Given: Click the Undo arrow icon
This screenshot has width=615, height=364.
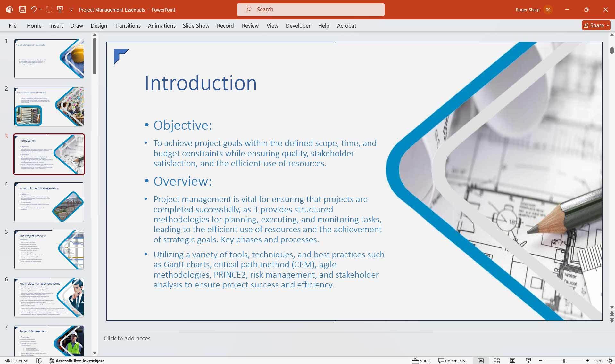Looking at the screenshot, I should 33,10.
